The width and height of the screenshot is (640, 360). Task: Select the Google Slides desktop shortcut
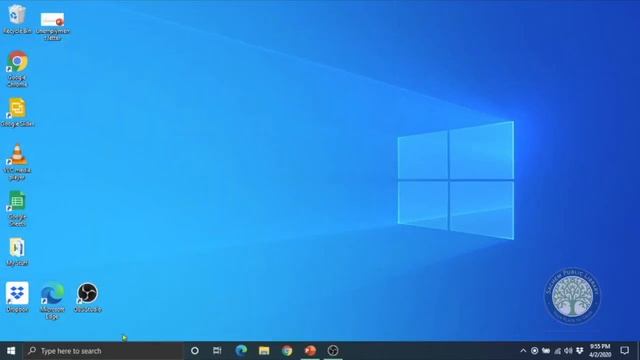17,112
